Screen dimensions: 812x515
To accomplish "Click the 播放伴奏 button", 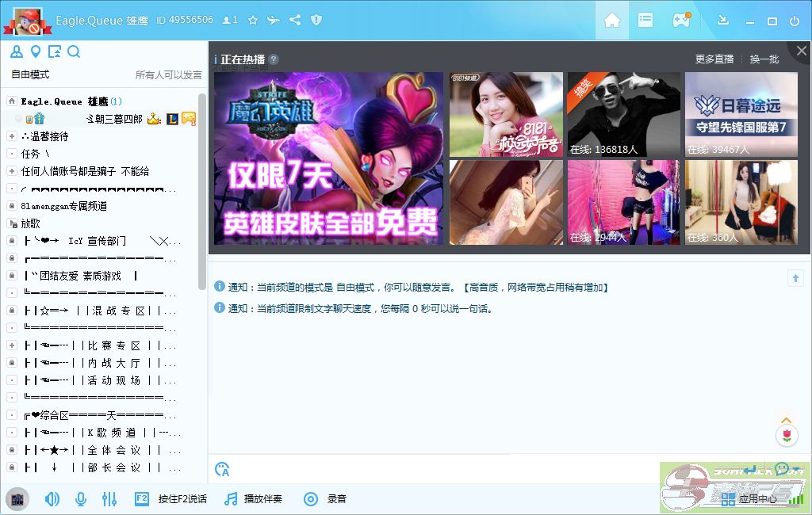I will (x=253, y=499).
